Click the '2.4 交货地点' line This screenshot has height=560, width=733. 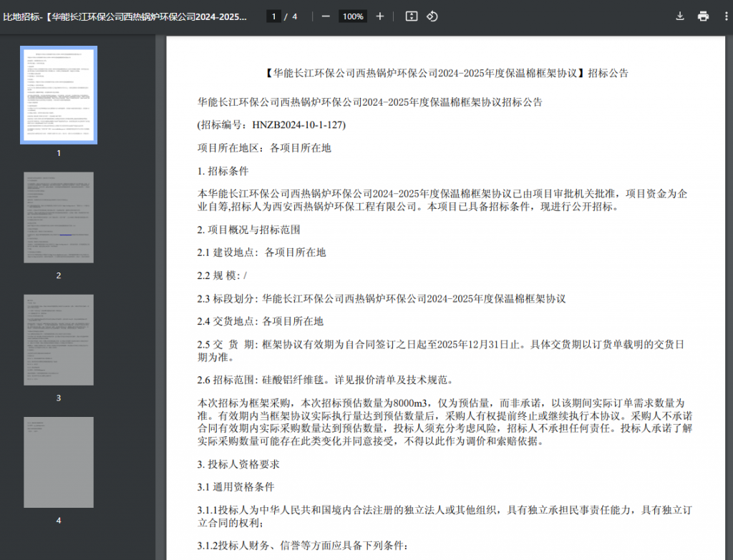(x=261, y=321)
